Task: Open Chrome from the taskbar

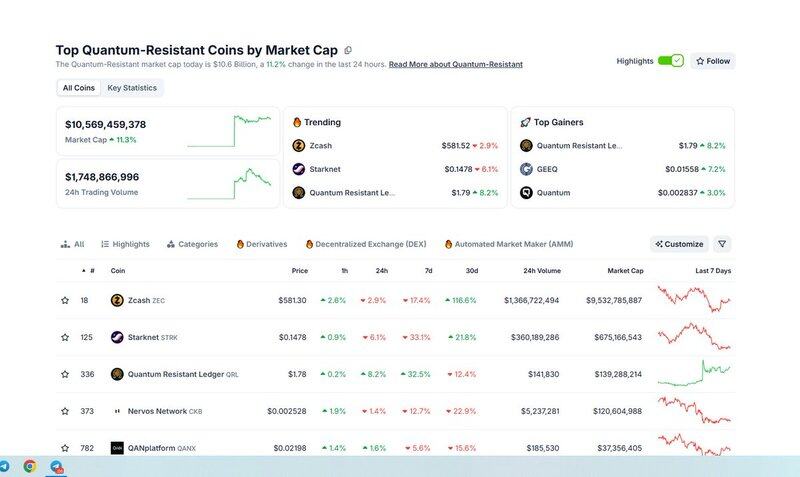Action: 30,466
